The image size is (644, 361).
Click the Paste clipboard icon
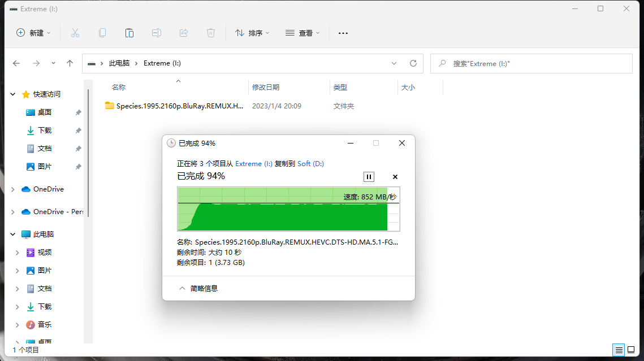[129, 33]
